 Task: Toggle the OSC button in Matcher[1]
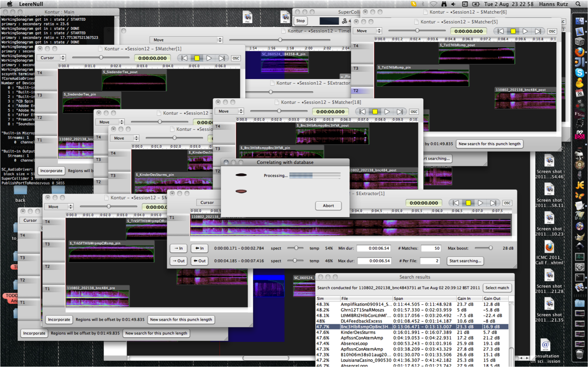[x=236, y=58]
